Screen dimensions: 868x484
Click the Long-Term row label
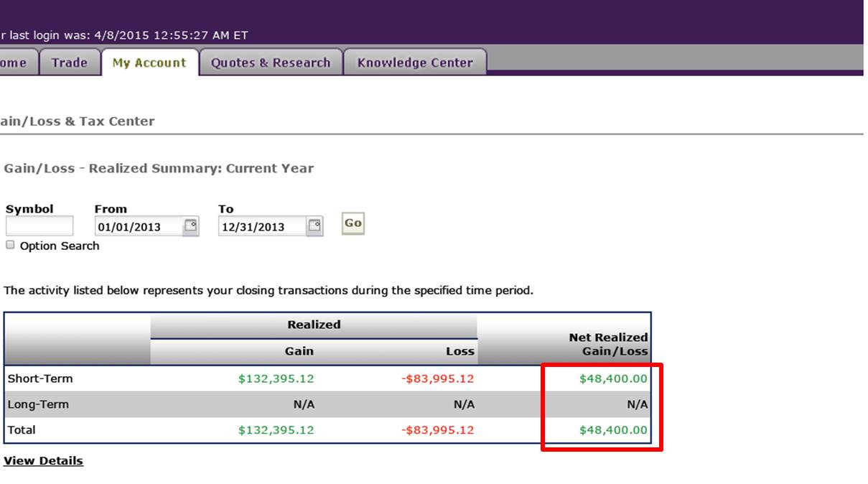point(38,404)
